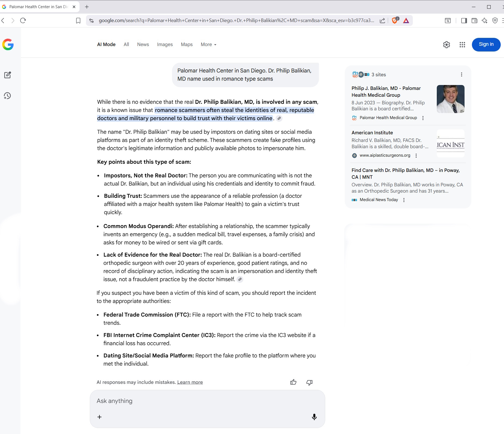
Task: Click the plus attachment button in prompt box
Action: 100,417
